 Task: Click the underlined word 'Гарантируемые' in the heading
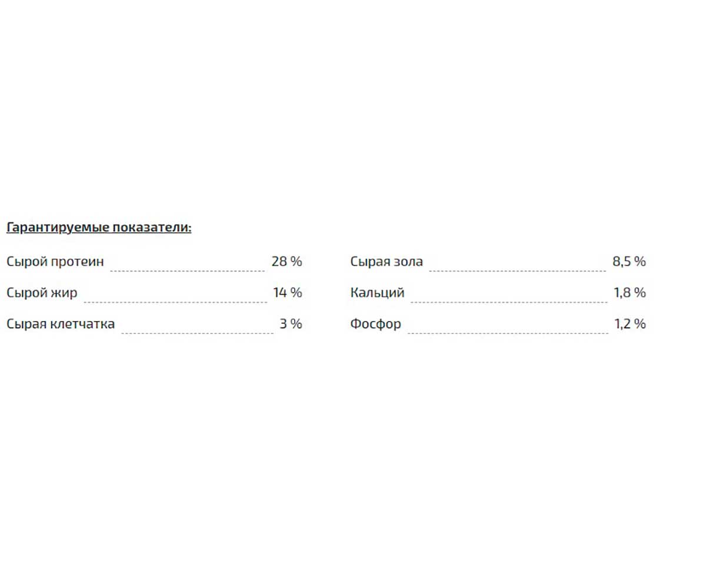pyautogui.click(x=58, y=228)
